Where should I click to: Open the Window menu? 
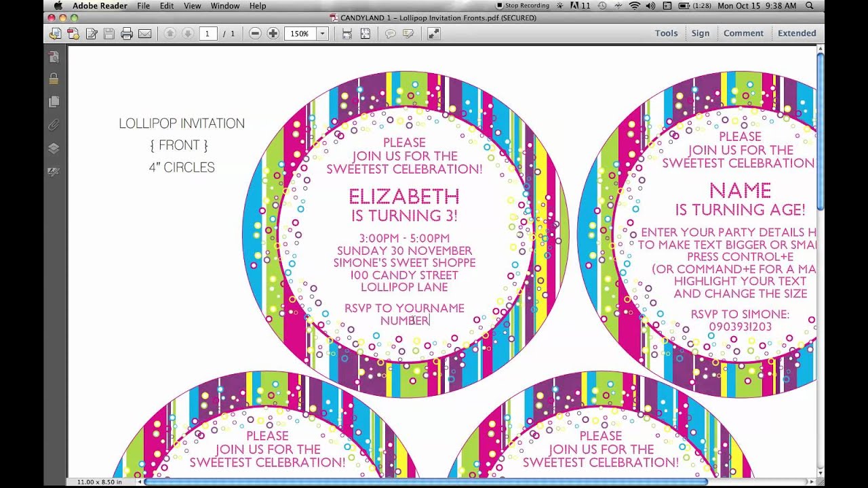coord(225,5)
